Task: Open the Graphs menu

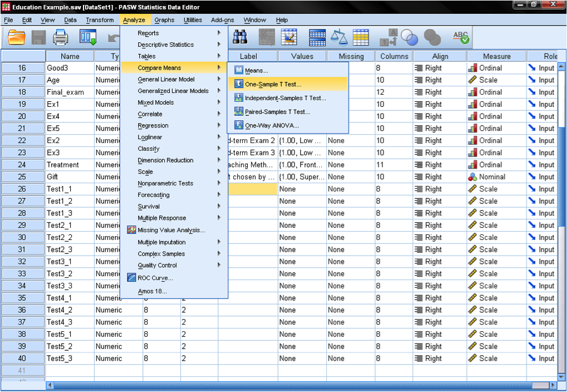Action: click(x=164, y=20)
